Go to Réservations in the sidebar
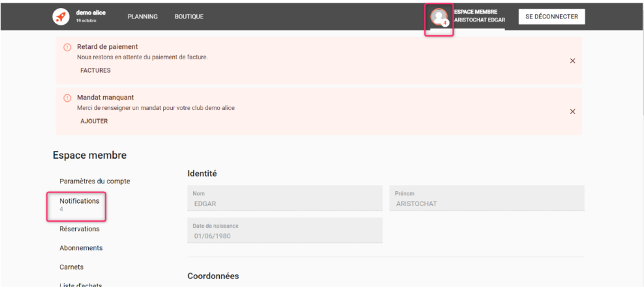 (x=79, y=229)
